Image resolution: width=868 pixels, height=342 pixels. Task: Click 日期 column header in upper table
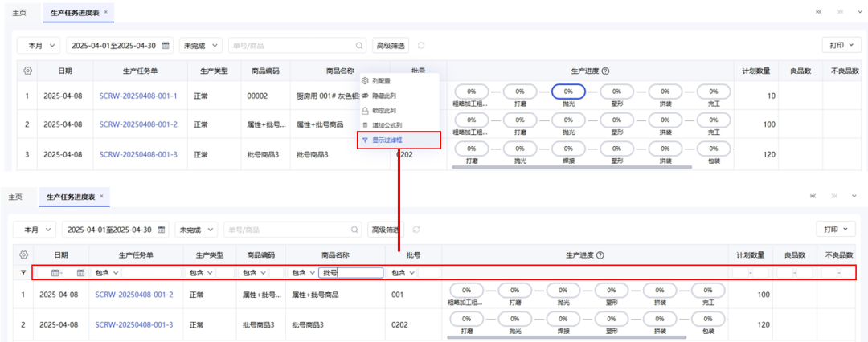65,71
